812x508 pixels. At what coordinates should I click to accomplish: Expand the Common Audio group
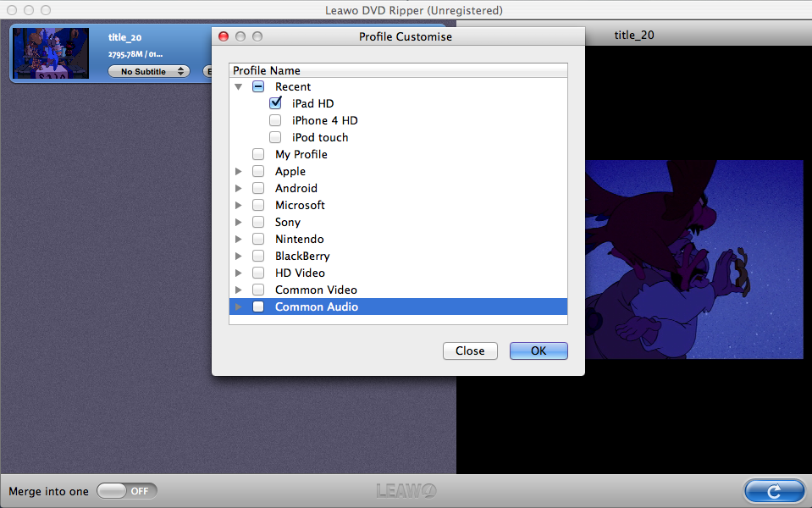point(238,307)
